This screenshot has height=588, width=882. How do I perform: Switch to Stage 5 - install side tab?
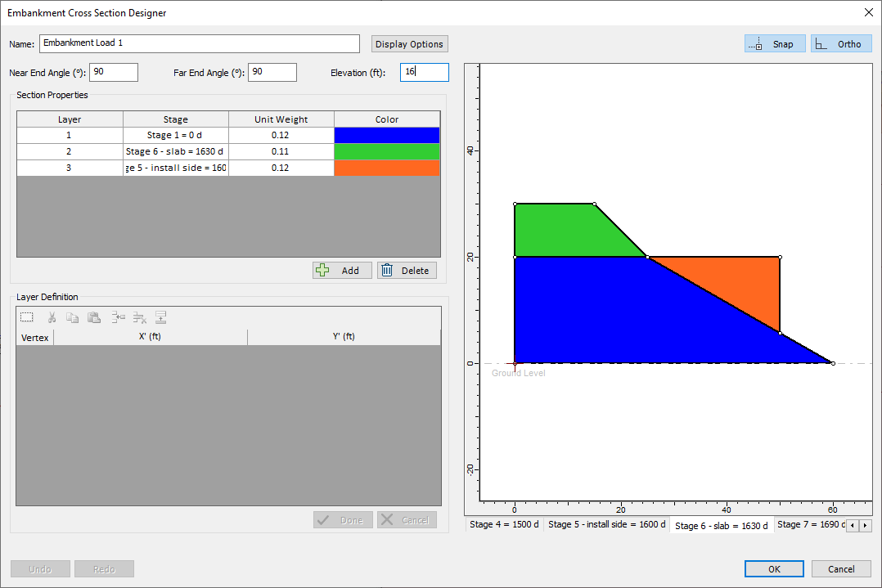pos(606,524)
